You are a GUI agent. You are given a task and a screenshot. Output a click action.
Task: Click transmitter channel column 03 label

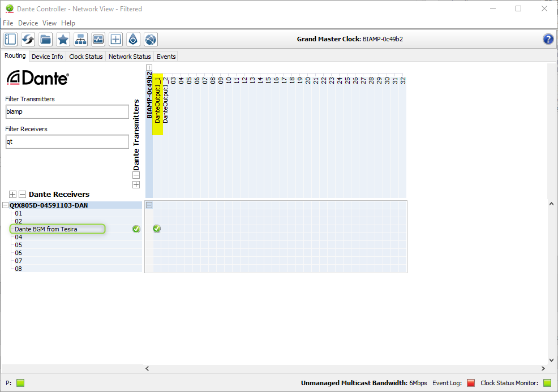(173, 81)
